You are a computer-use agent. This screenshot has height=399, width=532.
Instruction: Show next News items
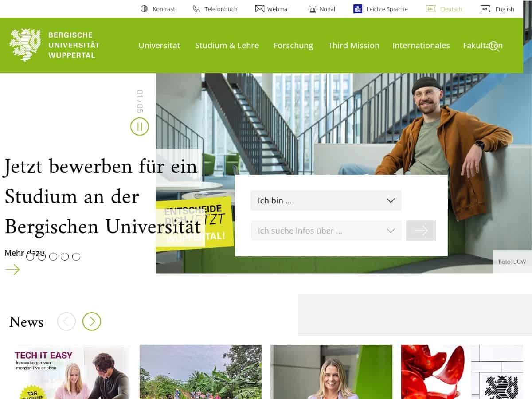(x=92, y=321)
